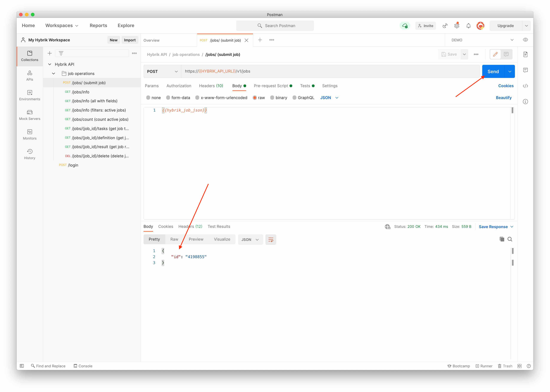Click in the Search Postman field
The height and width of the screenshot is (392, 550).
275,26
